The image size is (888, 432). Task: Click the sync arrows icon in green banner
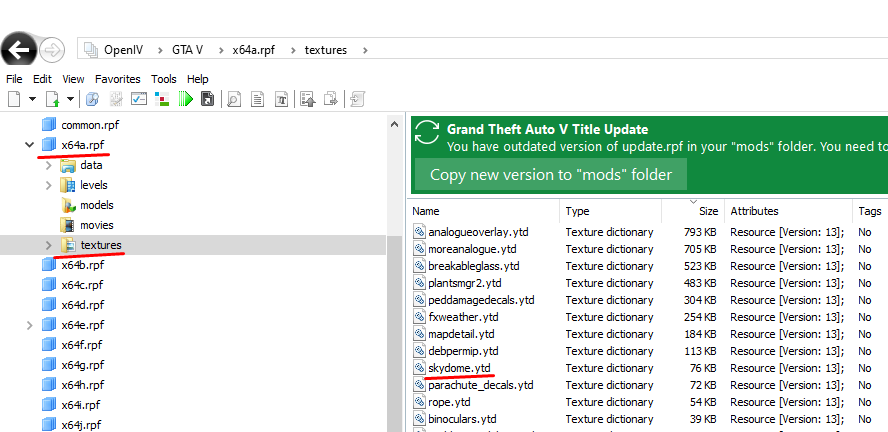coord(427,132)
